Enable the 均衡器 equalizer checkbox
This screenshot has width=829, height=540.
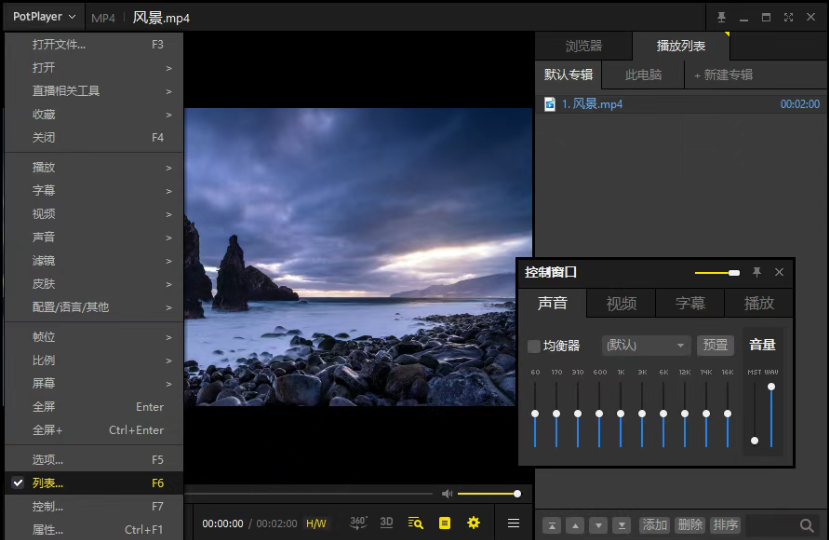point(534,346)
